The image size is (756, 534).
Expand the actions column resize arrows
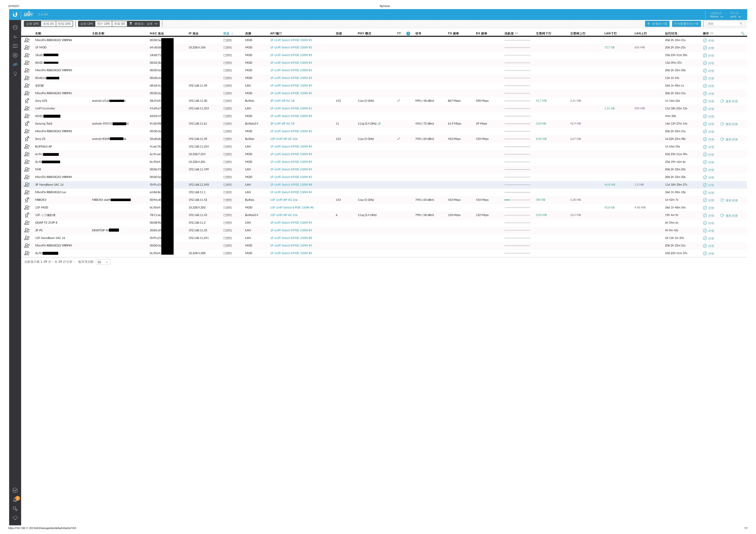(x=712, y=33)
